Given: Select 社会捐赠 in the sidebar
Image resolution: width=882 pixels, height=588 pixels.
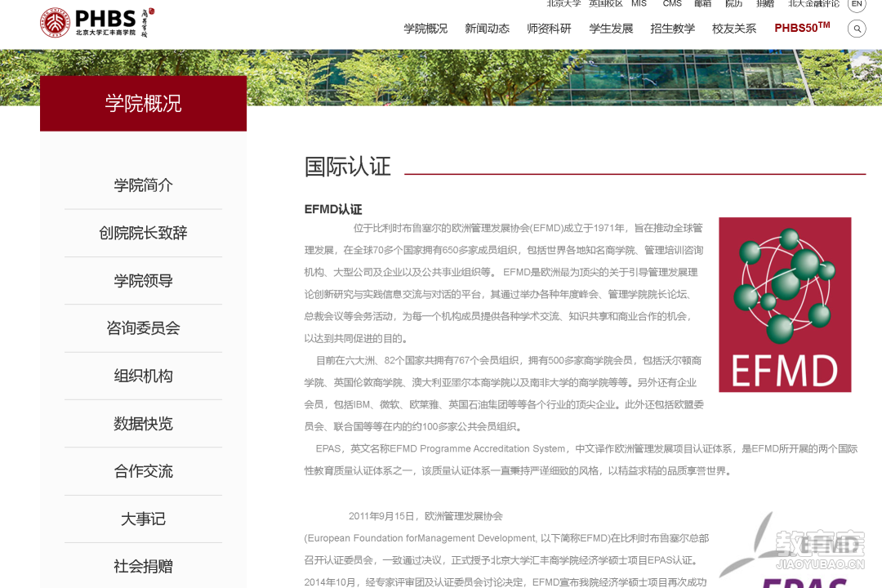Looking at the screenshot, I should pos(144,567).
